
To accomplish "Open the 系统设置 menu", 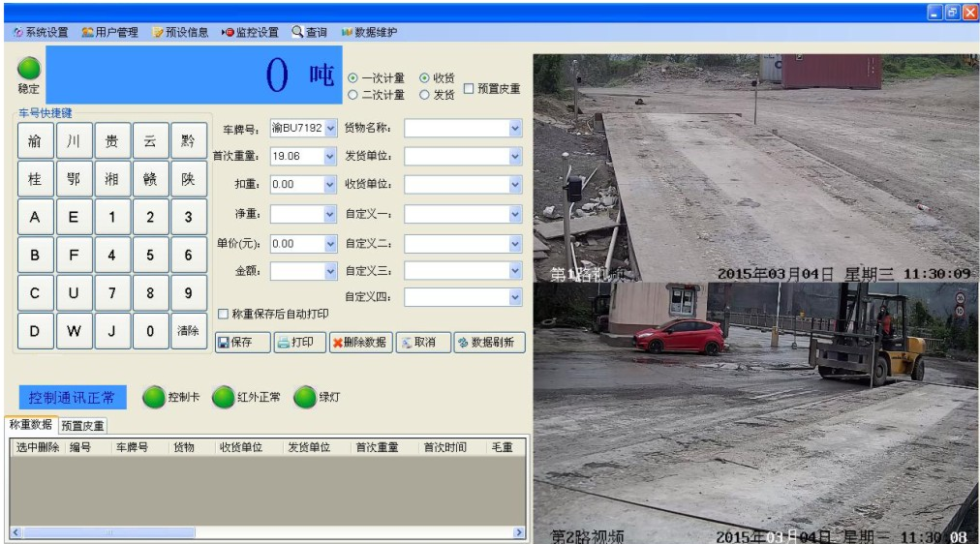I will pos(41,32).
